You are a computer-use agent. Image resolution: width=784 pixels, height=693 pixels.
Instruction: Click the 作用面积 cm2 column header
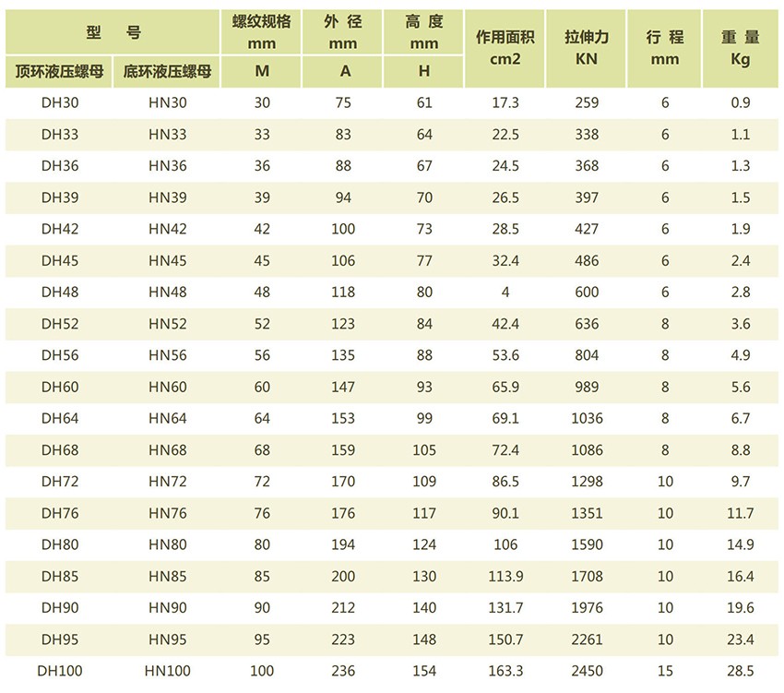(505, 48)
